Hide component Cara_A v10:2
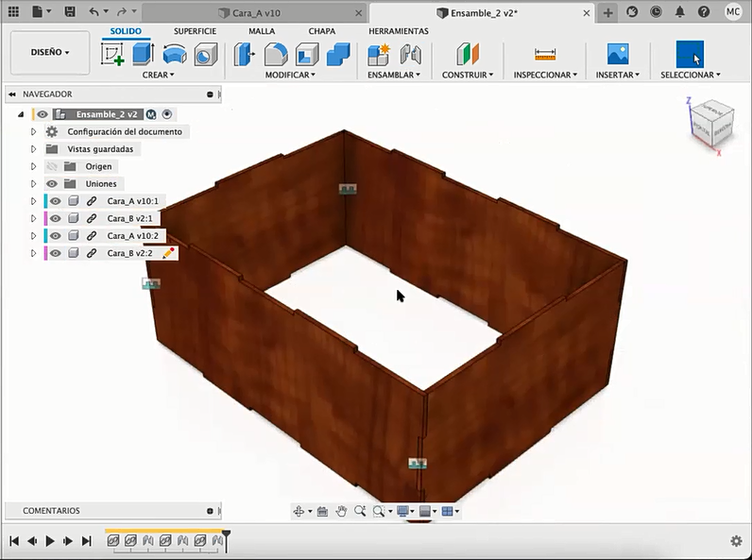This screenshot has height=560, width=752. click(56, 235)
